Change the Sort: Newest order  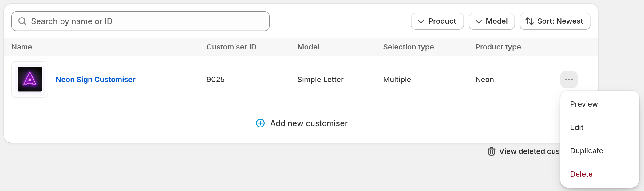[x=555, y=21]
